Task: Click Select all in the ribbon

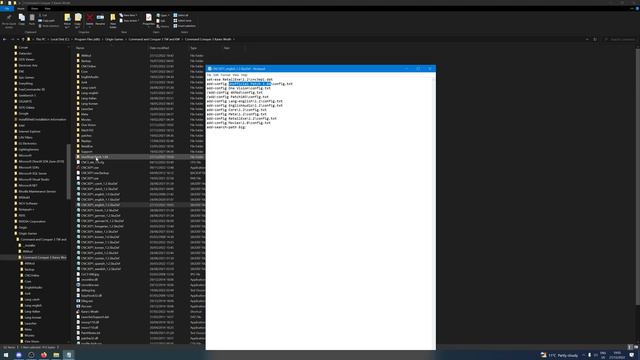Action: click(181, 15)
